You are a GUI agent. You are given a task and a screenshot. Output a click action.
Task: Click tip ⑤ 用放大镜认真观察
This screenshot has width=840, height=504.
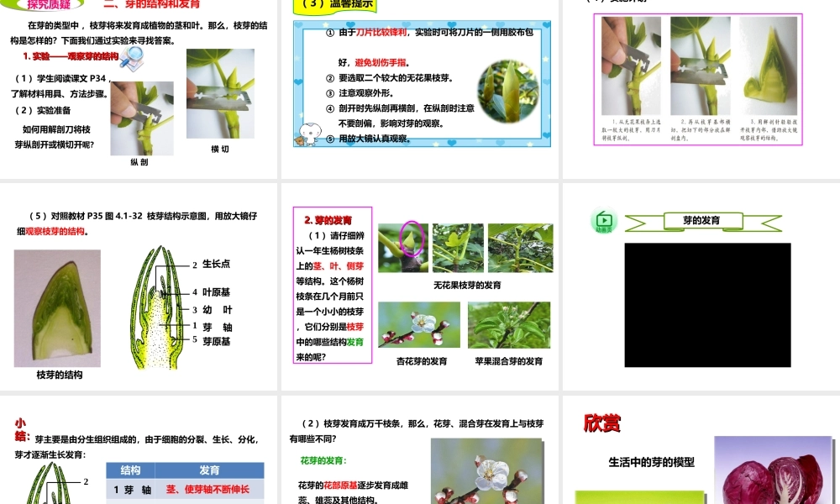[368, 139]
